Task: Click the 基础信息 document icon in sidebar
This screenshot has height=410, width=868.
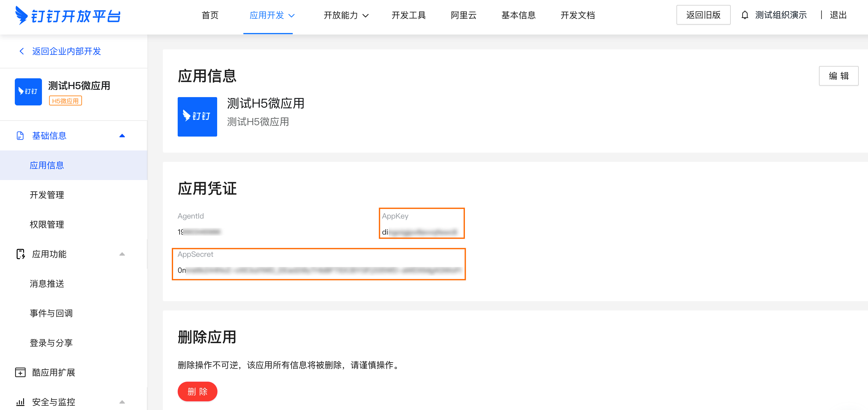Action: tap(20, 136)
